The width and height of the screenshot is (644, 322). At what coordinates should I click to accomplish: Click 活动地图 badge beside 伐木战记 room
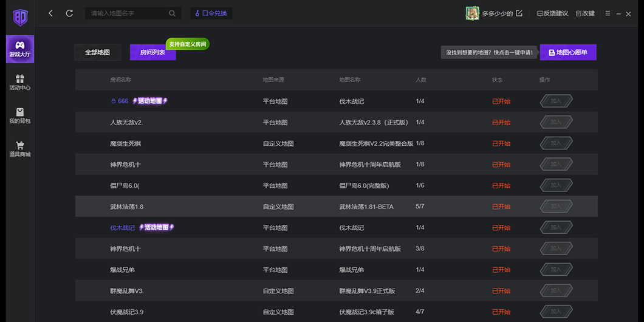coord(157,227)
